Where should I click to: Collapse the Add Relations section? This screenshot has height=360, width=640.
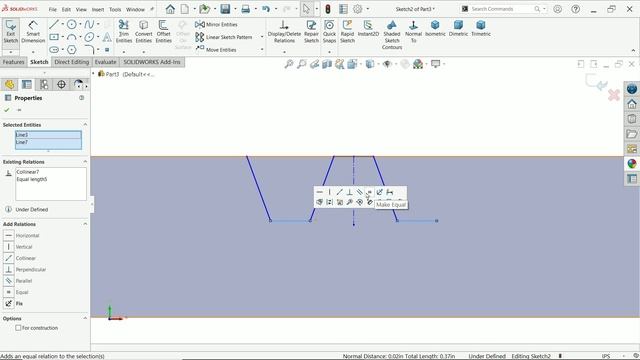85,224
